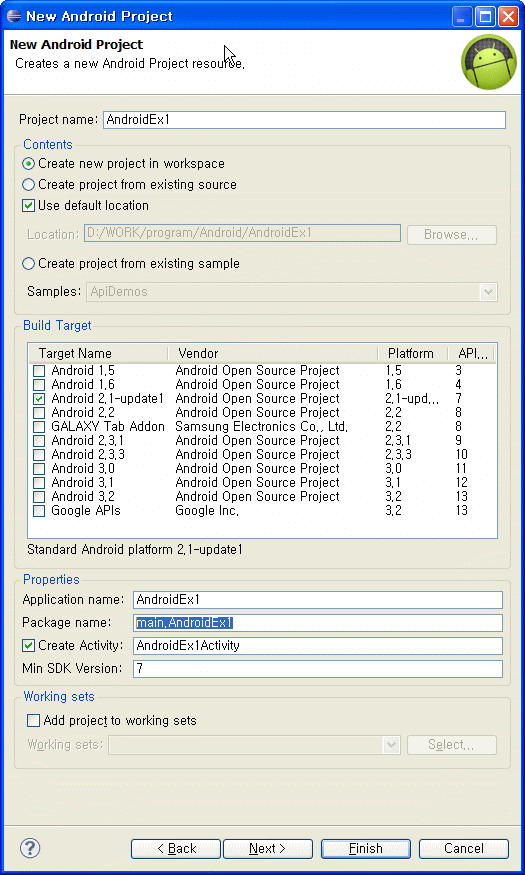Image resolution: width=525 pixels, height=875 pixels.
Task: Toggle the Create Activity checkbox
Action: [x=28, y=646]
